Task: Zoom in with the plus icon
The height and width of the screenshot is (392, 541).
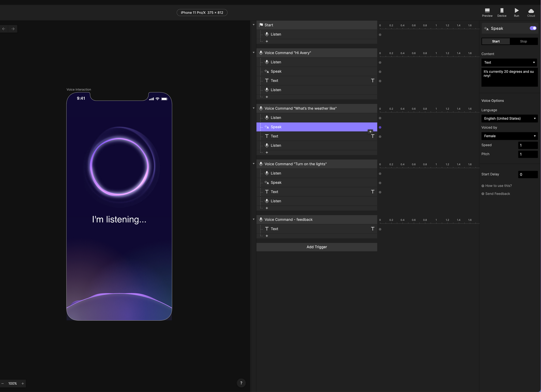Action: 23,383
